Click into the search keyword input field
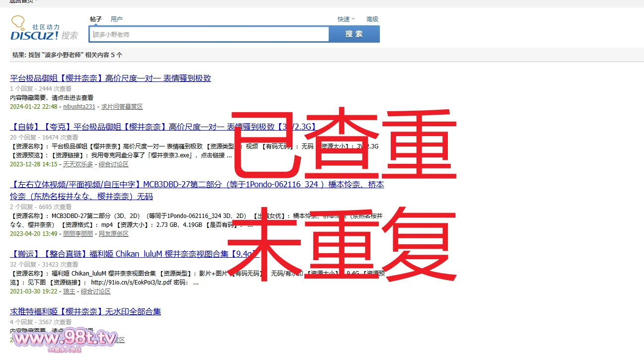The height and width of the screenshot is (357, 644). [x=209, y=34]
